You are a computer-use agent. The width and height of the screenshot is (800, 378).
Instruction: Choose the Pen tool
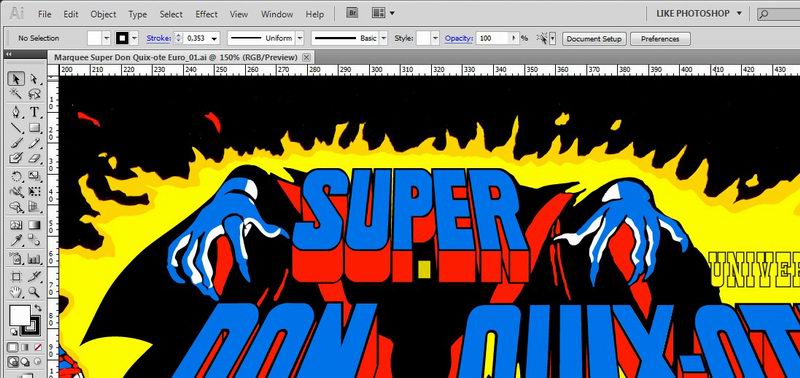pos(16,112)
